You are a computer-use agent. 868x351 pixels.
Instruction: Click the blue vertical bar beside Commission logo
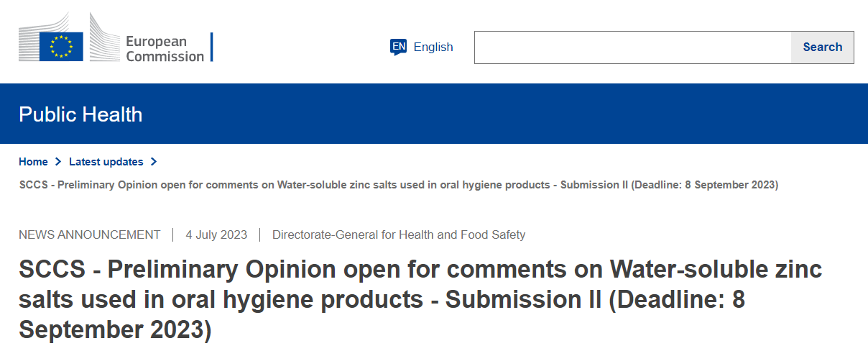212,47
